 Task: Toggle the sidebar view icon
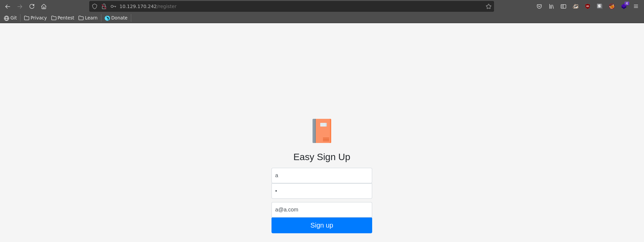point(563,6)
